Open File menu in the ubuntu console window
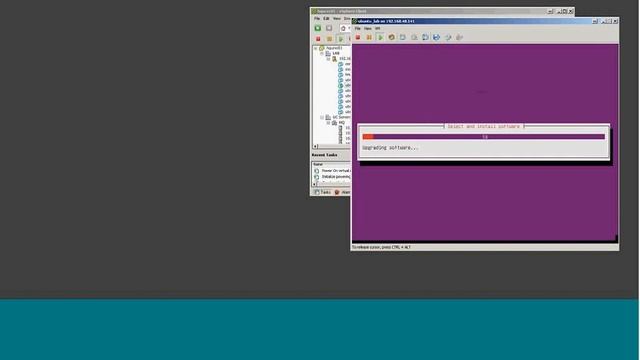 [358, 29]
